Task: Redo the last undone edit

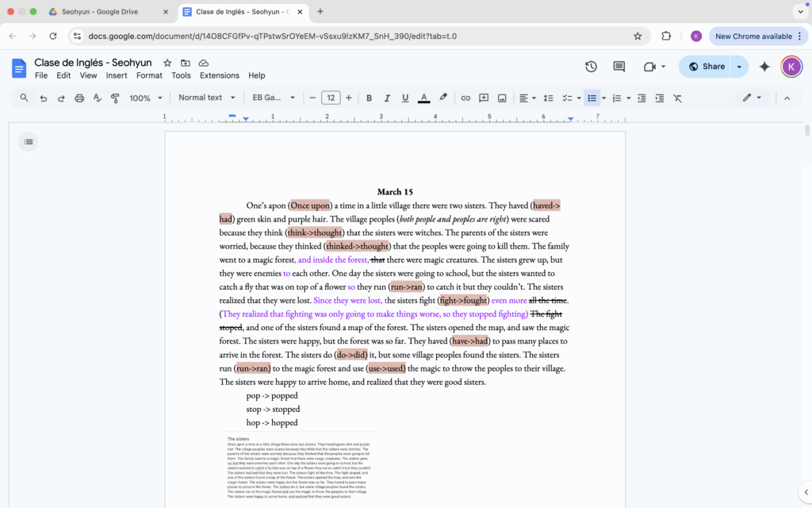Action: 61,98
